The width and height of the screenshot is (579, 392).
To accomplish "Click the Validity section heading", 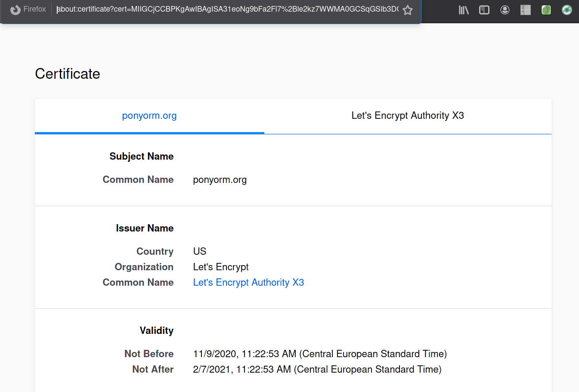I will (156, 331).
